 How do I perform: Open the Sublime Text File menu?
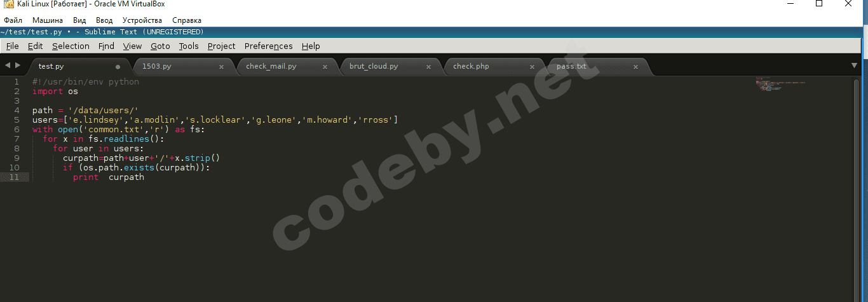point(13,46)
